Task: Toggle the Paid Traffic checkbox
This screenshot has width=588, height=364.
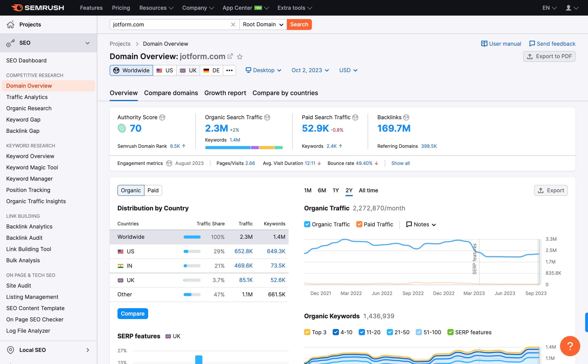Action: pos(359,224)
